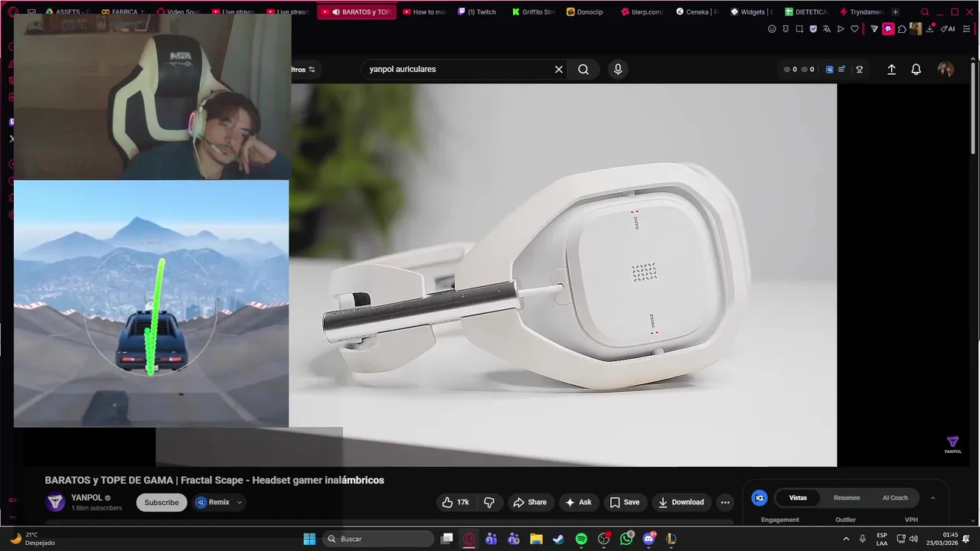Click the pink highlighted extension icon
Image resolution: width=980 pixels, height=551 pixels.
(x=888, y=29)
